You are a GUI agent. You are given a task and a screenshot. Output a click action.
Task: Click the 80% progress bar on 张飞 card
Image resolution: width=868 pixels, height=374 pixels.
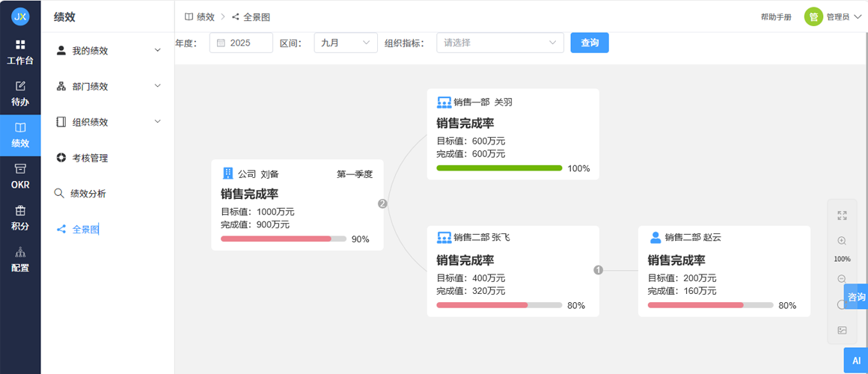(x=499, y=305)
